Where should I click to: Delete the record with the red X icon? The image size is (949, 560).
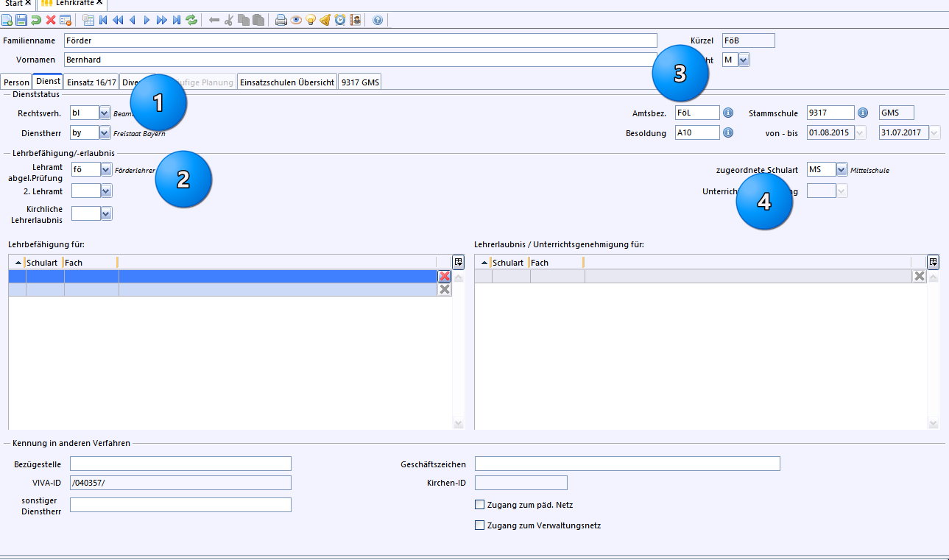51,20
